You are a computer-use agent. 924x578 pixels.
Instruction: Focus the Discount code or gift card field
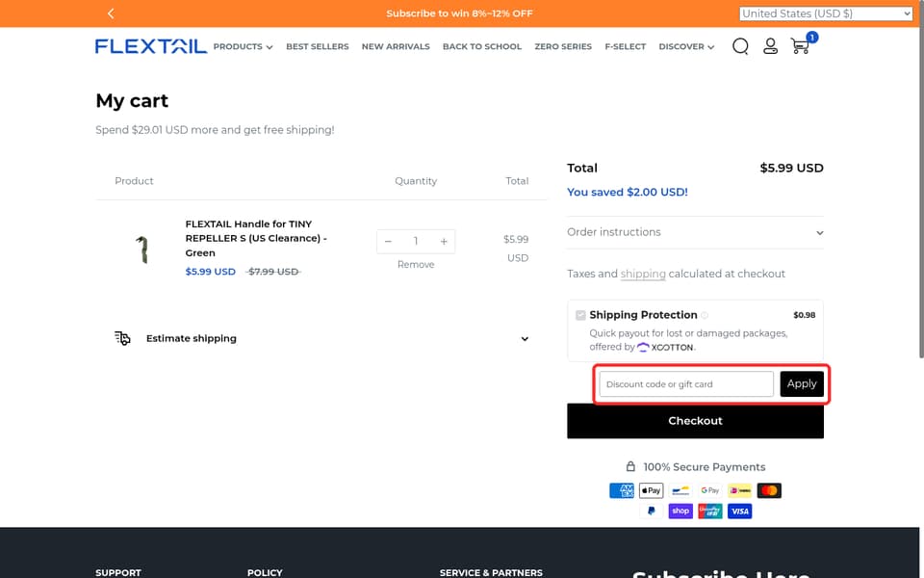coord(686,384)
